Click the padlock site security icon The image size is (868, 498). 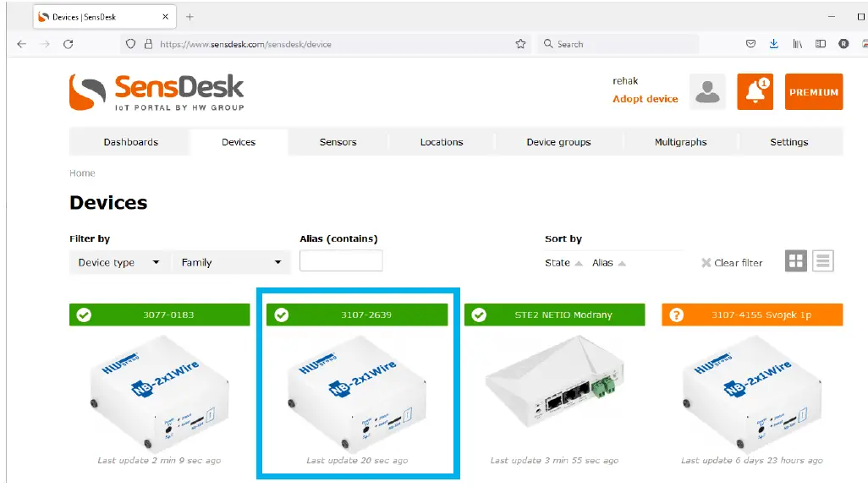(x=148, y=44)
